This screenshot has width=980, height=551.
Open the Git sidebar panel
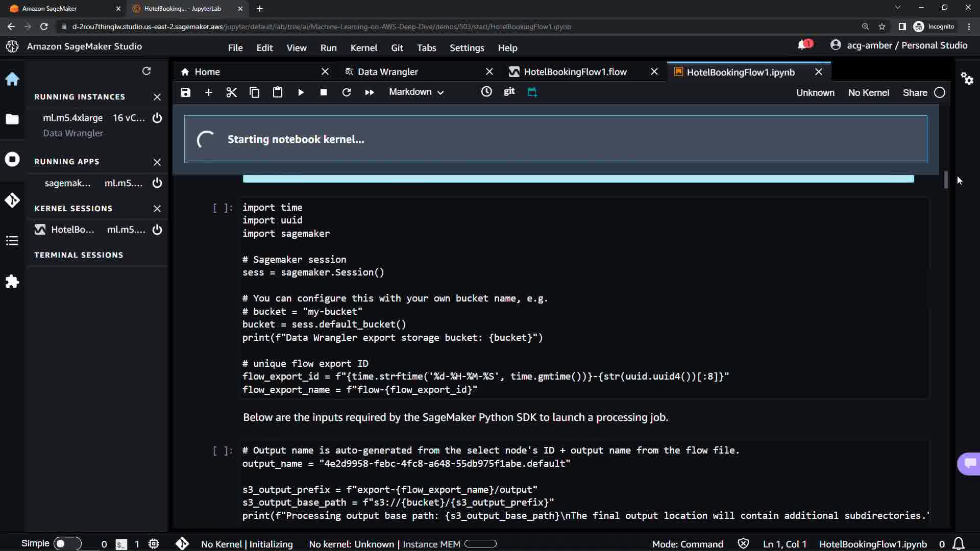point(12,200)
